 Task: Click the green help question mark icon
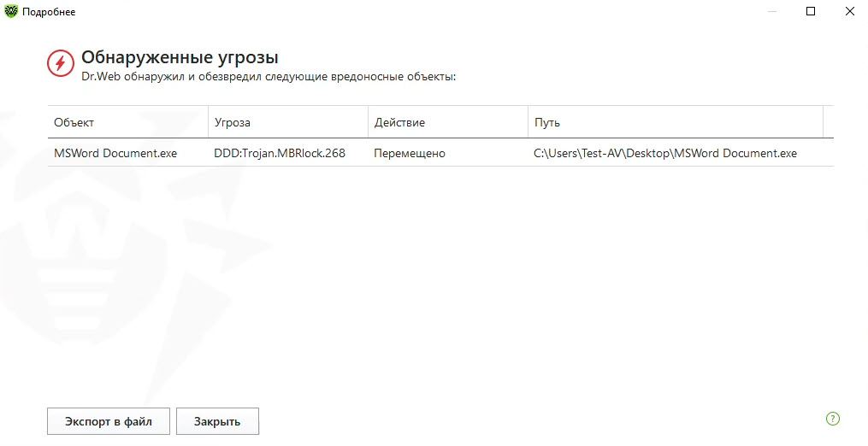point(833,419)
